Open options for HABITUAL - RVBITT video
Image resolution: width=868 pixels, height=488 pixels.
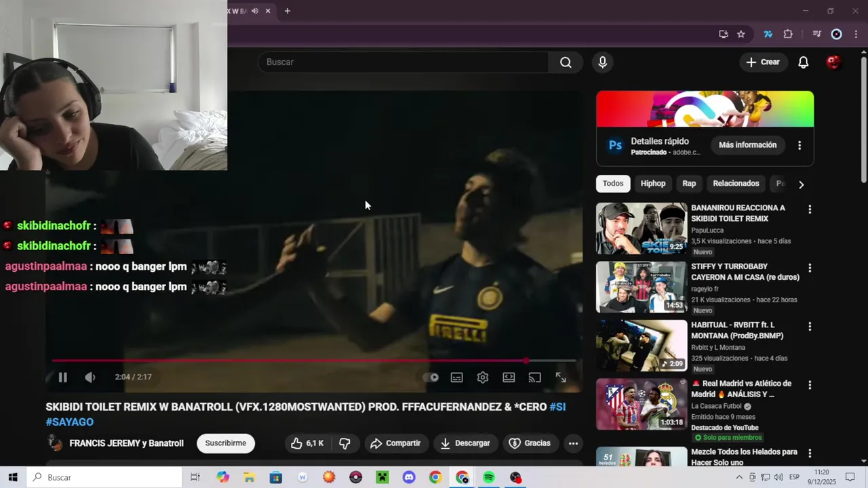click(x=810, y=327)
